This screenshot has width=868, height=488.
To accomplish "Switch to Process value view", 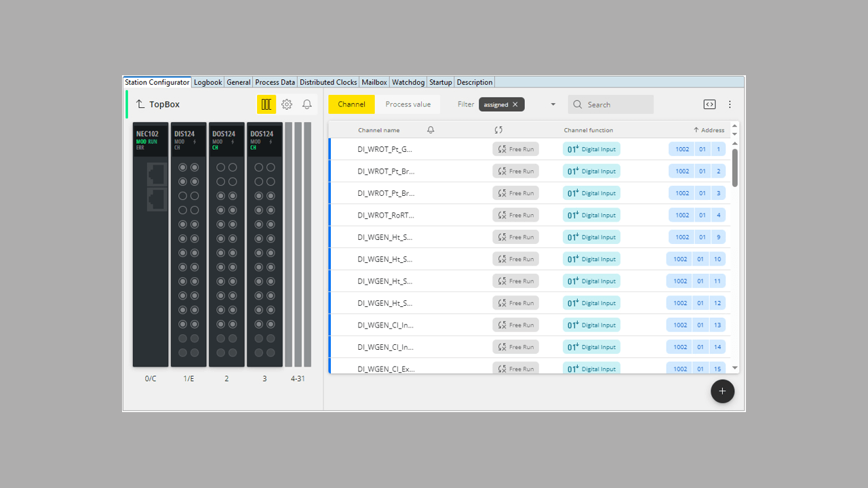I will (x=408, y=104).
